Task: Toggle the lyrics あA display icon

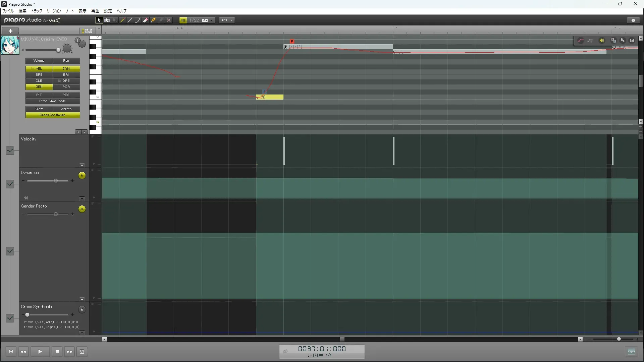Action: [623, 41]
